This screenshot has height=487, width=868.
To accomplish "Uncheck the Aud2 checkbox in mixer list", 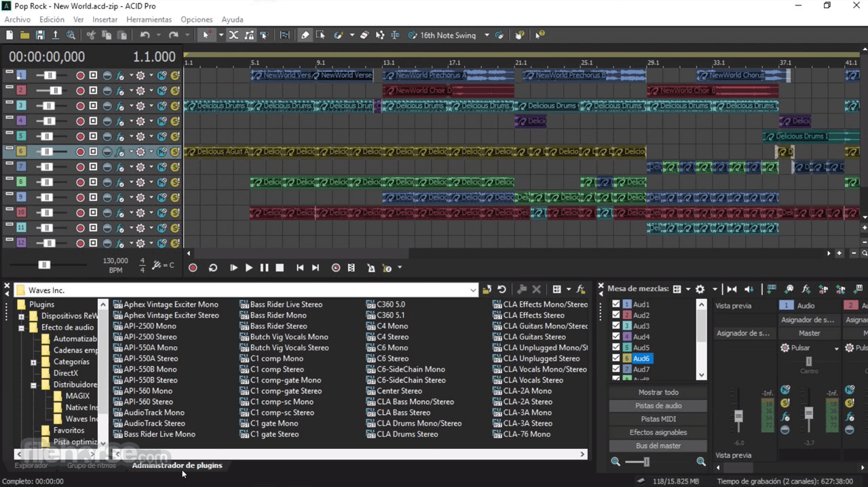I will tap(616, 315).
